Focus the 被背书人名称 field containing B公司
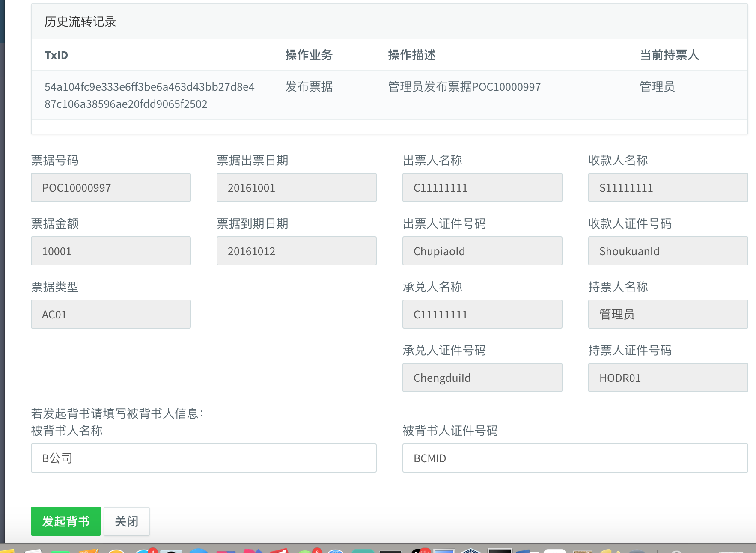The height and width of the screenshot is (553, 756). click(x=204, y=458)
